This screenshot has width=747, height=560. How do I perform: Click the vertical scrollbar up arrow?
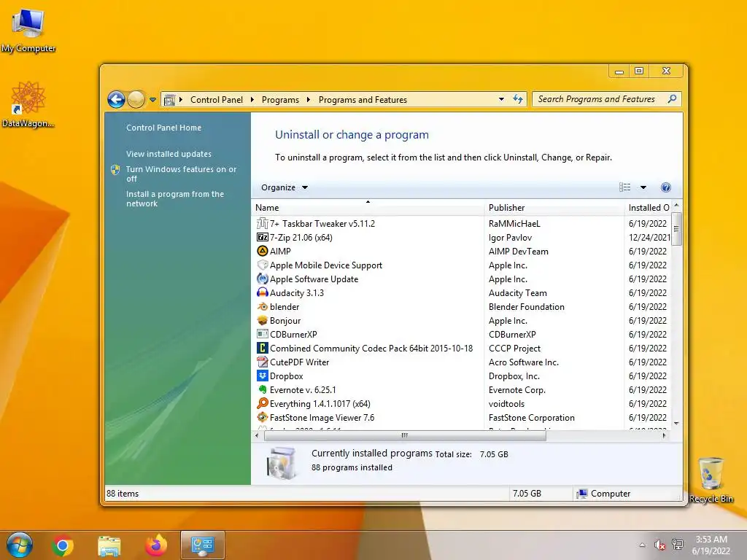point(676,205)
